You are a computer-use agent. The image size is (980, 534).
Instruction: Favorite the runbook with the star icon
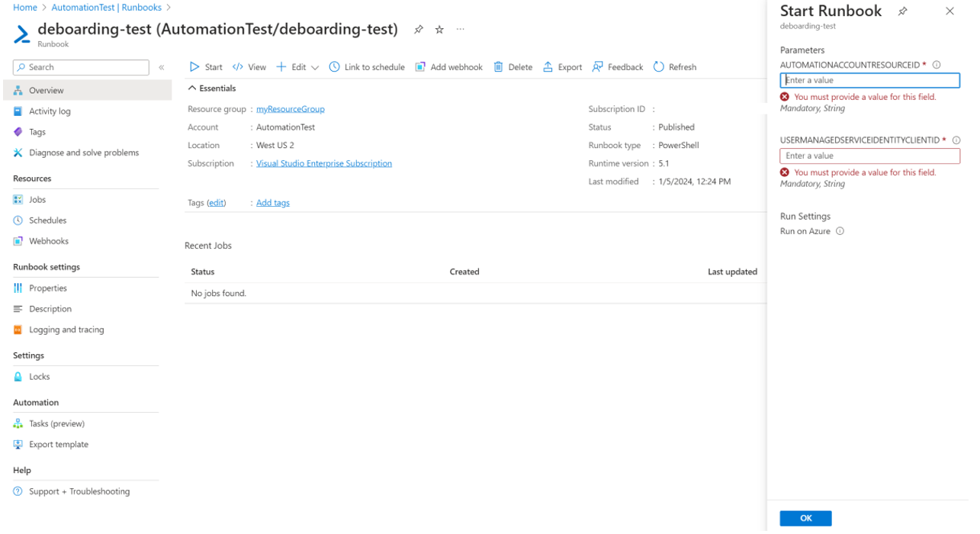coord(439,30)
